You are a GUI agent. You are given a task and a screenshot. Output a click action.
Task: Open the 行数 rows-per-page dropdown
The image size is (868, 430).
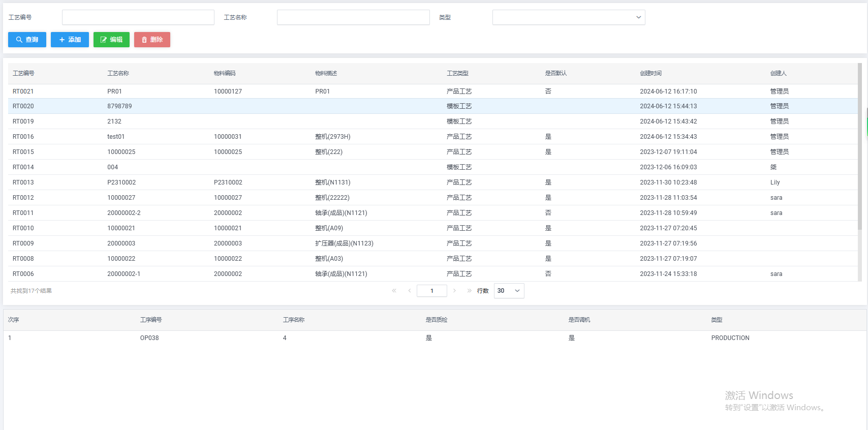(509, 291)
